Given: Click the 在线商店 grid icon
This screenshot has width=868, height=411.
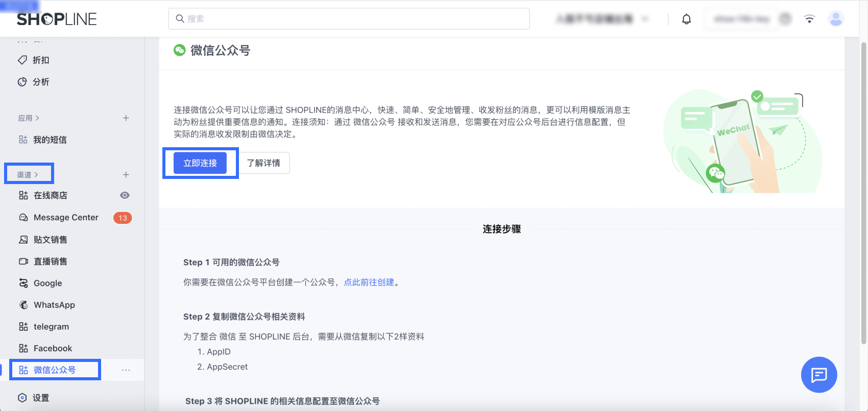Looking at the screenshot, I should tap(23, 195).
